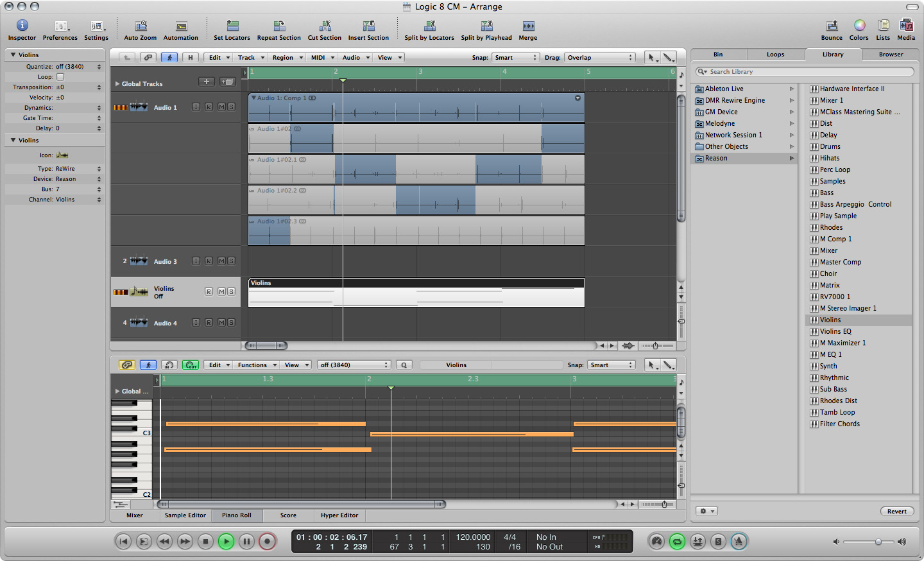Toggle input monitoring on Audio 4
924x561 pixels.
tap(196, 322)
